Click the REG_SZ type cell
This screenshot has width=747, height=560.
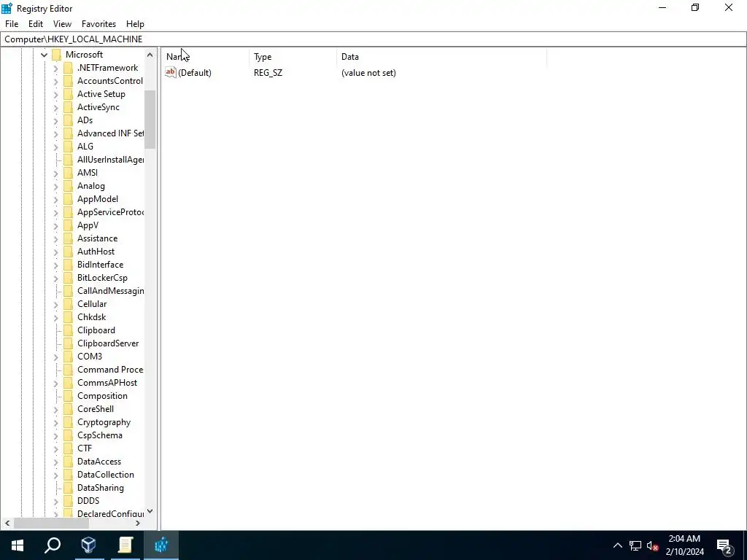(x=268, y=72)
